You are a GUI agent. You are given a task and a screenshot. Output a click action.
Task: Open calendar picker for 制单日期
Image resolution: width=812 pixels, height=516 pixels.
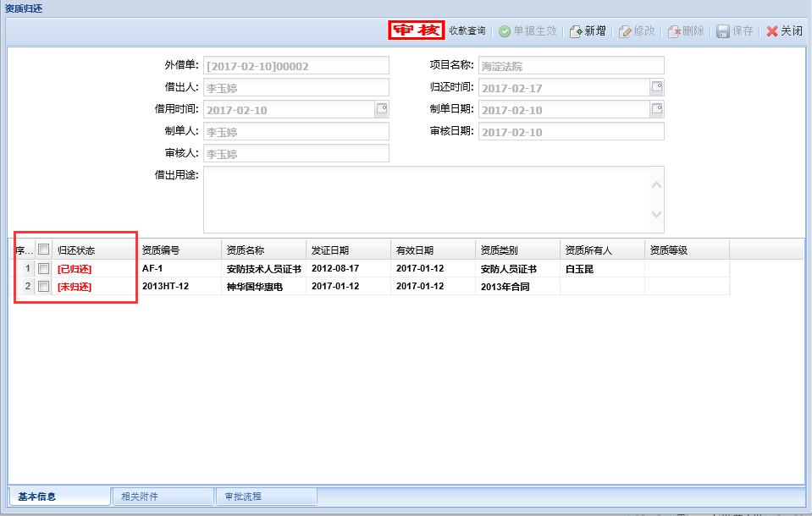656,108
